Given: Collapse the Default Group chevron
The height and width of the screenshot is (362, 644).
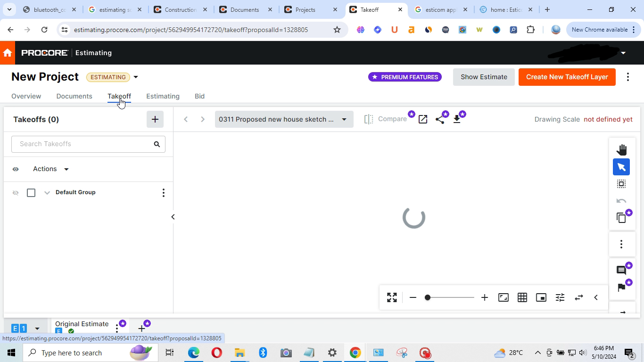Looking at the screenshot, I should [47, 193].
